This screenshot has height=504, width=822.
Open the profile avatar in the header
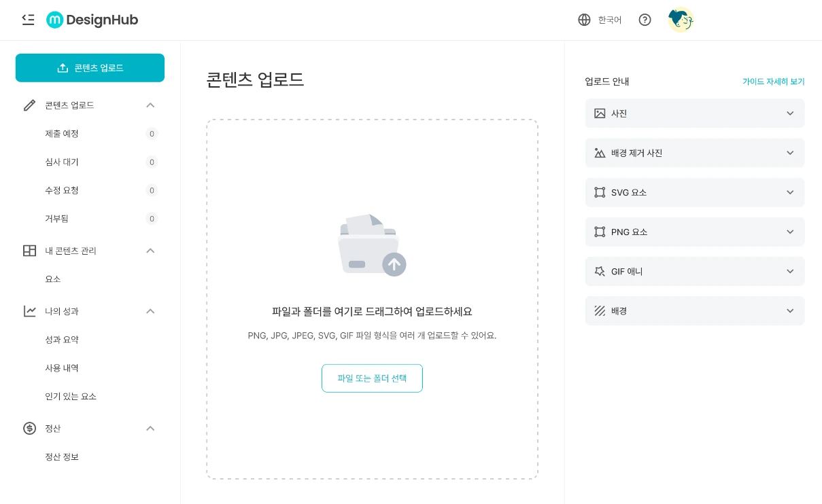(681, 20)
